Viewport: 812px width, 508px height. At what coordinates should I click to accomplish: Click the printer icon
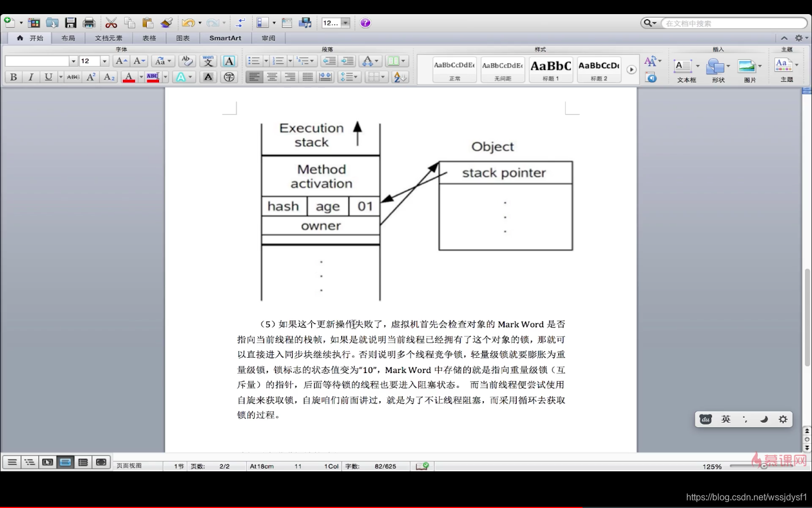[89, 23]
